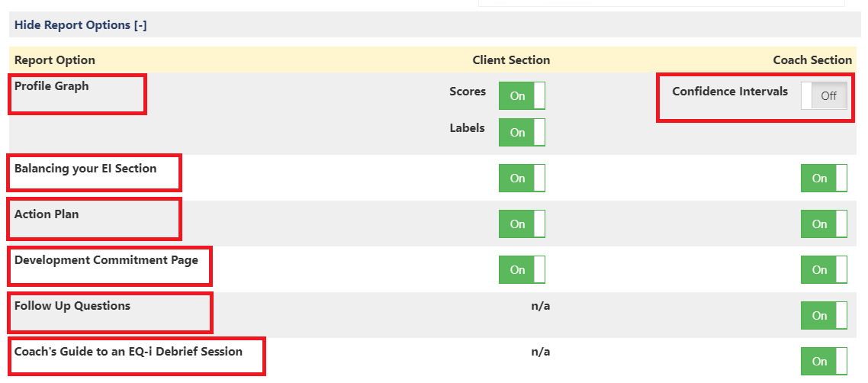Click Coach's Guide to an EQ-i Debrief Session
This screenshot has width=868, height=383.
[128, 352]
